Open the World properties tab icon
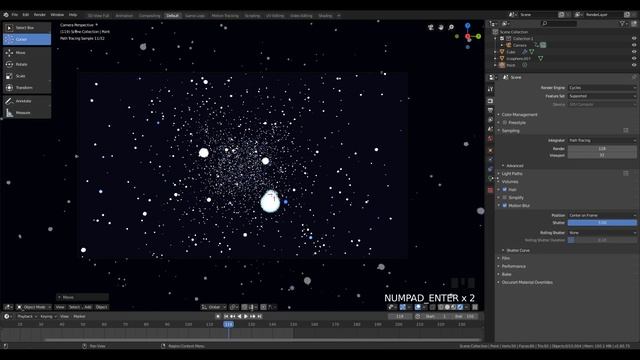The width and height of the screenshot is (640, 360). [x=491, y=139]
